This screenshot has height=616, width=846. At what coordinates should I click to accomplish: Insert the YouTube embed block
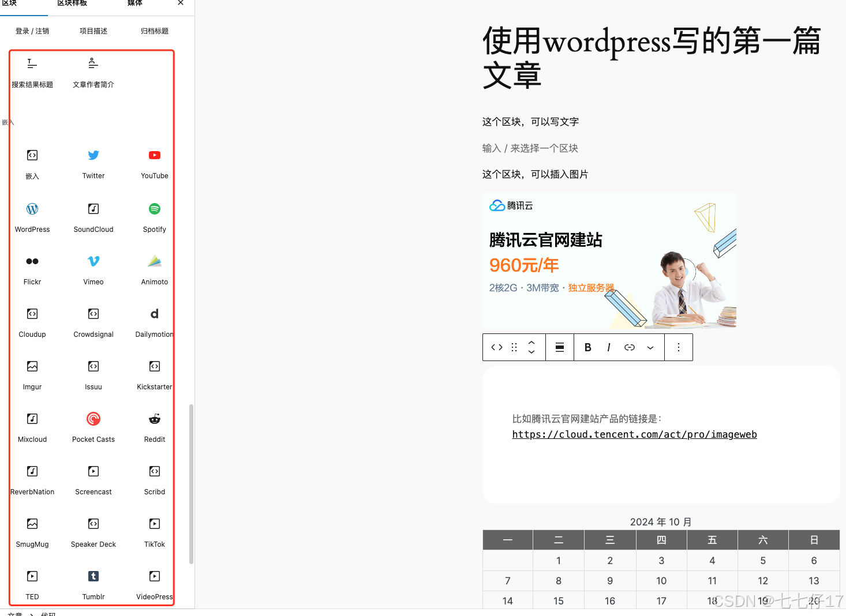click(155, 164)
